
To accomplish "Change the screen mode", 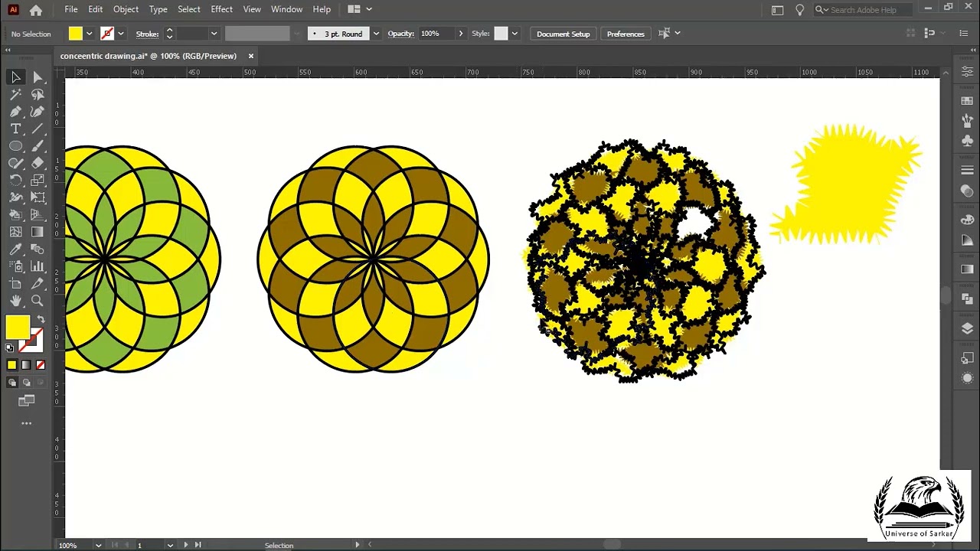I will pos(27,400).
